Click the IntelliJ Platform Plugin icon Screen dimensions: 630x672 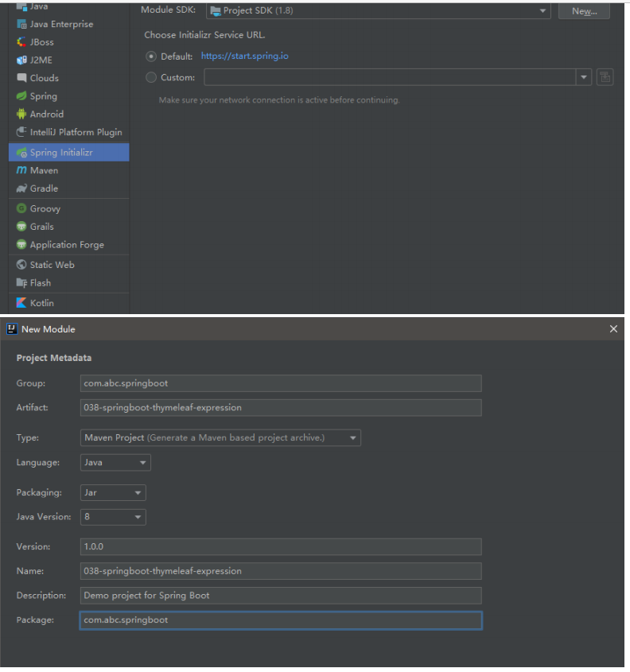pos(21,132)
